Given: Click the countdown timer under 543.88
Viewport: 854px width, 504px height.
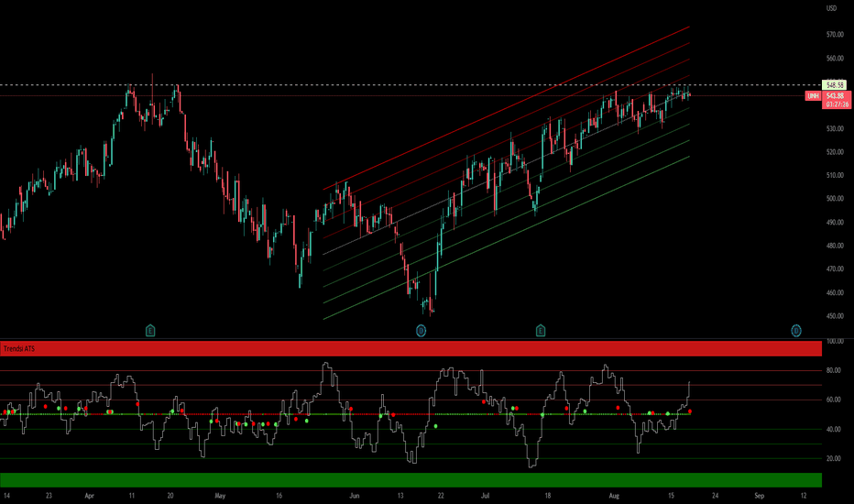Looking at the screenshot, I should coord(838,104).
